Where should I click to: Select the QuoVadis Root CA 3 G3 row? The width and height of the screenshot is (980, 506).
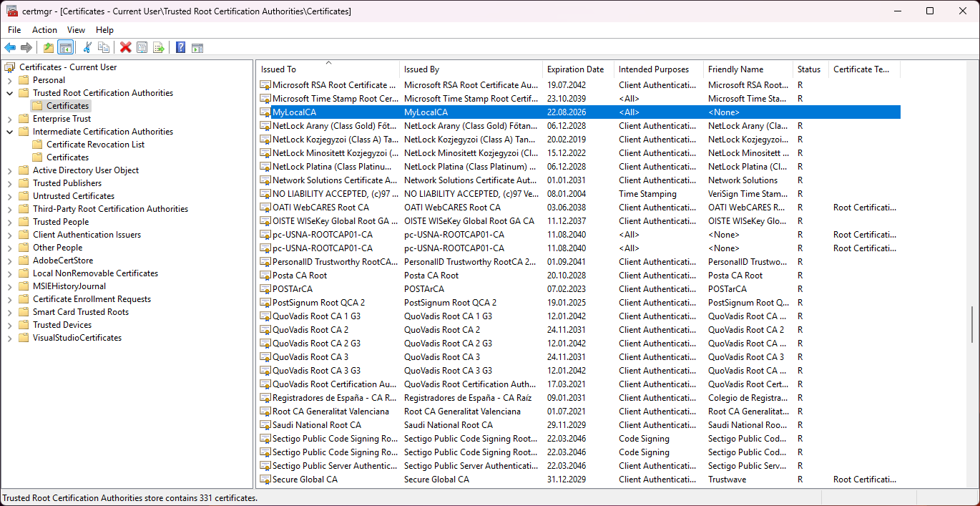579,371
